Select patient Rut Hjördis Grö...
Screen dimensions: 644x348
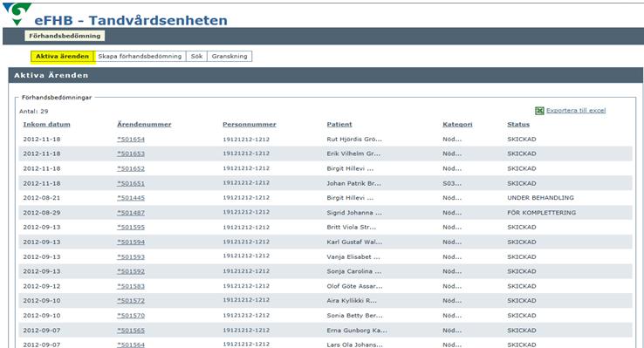point(354,140)
